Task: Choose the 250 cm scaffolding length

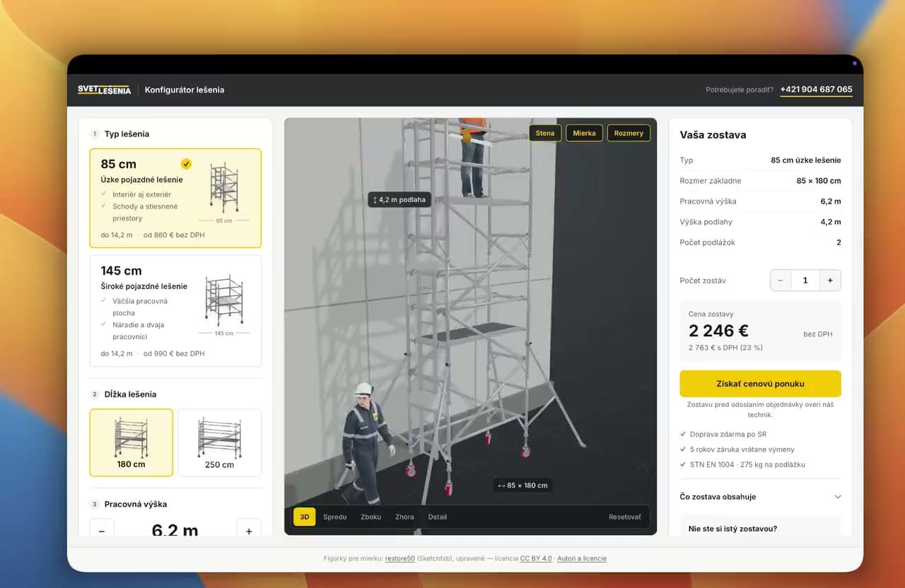Action: [x=219, y=442]
